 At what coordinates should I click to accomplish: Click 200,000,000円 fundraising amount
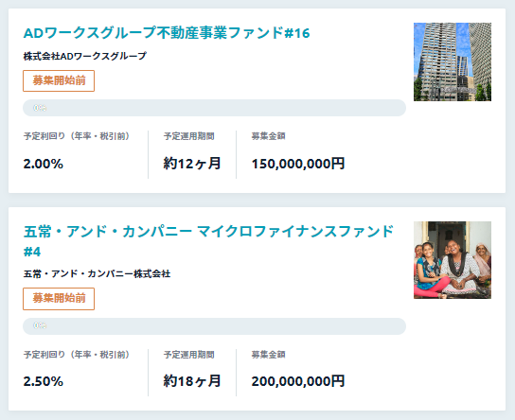pos(298,381)
